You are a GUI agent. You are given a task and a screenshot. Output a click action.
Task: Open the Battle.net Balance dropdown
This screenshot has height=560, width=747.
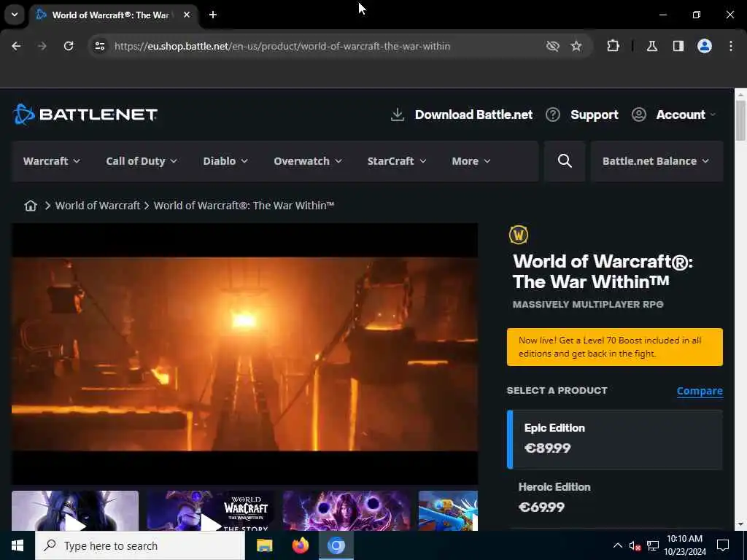[x=657, y=161]
